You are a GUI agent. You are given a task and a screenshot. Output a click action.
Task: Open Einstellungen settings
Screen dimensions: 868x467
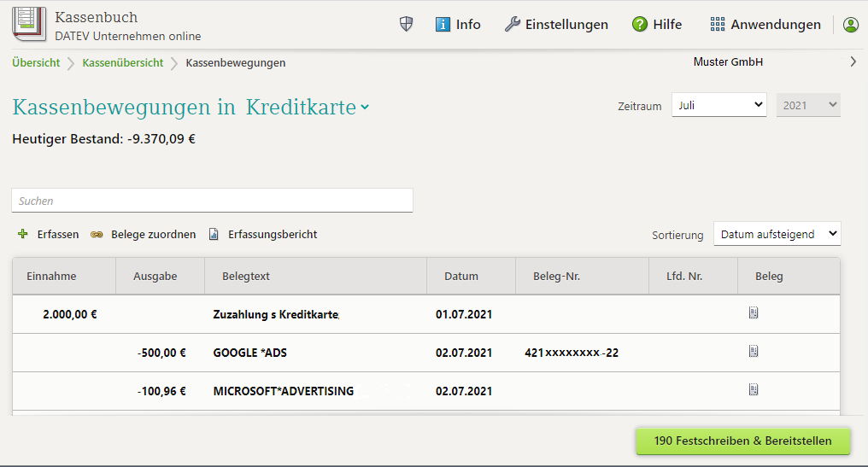tap(556, 25)
